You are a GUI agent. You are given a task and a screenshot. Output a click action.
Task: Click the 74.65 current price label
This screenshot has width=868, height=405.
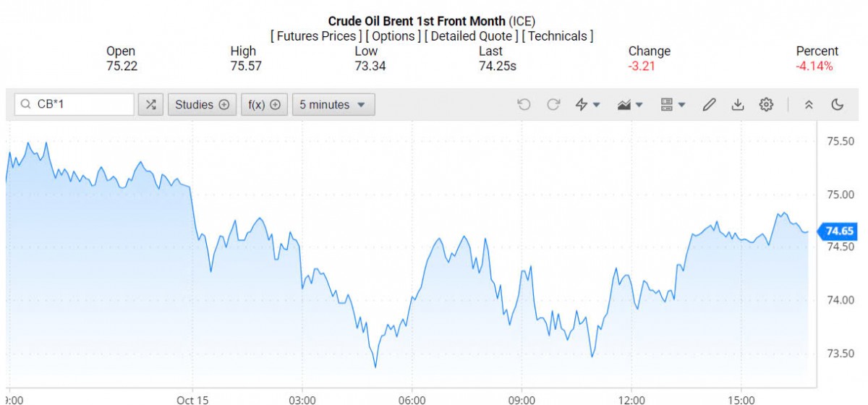pos(839,231)
